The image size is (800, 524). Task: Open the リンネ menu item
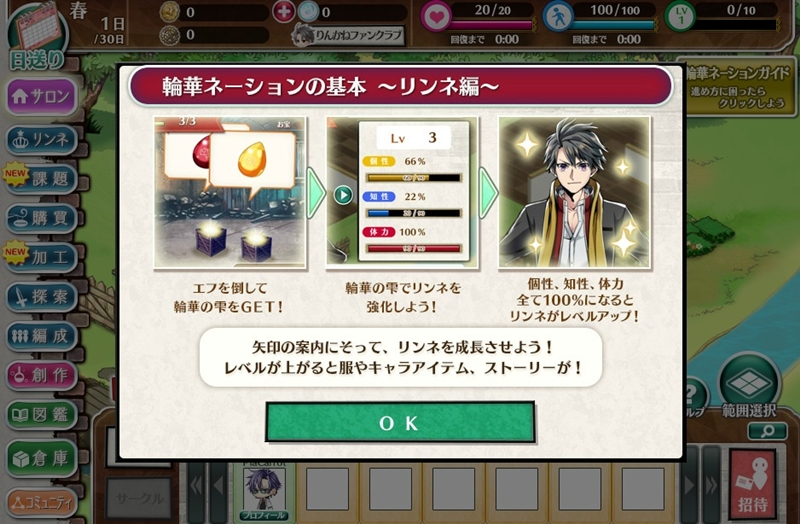tap(41, 140)
